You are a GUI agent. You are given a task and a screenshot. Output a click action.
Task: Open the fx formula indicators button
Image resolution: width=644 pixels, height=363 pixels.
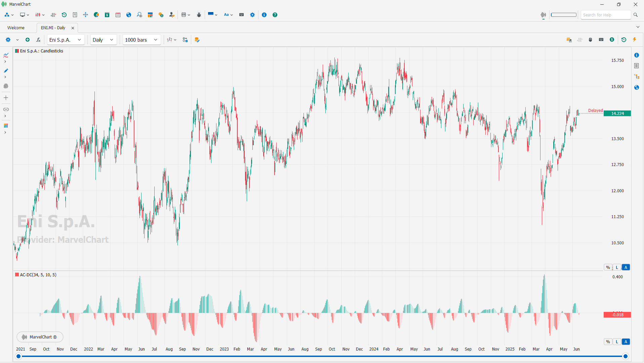[x=38, y=40]
